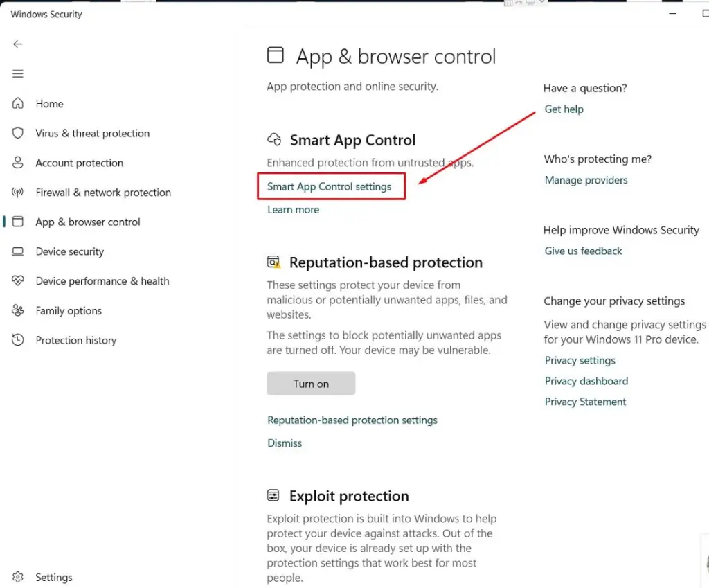Select App & browser control in sidebar
The width and height of the screenshot is (709, 588).
(88, 222)
